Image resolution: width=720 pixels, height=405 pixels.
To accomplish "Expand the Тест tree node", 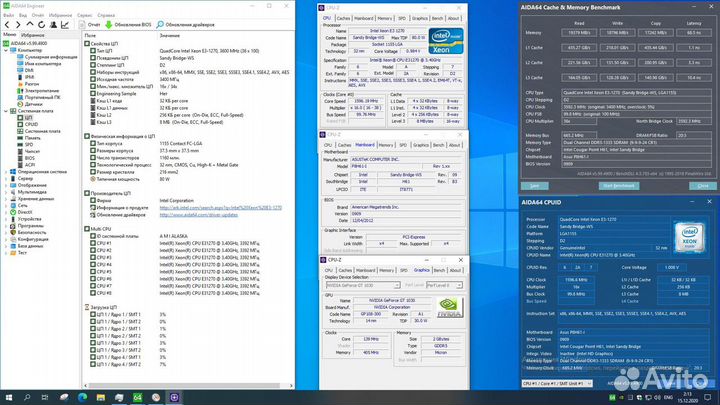I will click(x=6, y=253).
